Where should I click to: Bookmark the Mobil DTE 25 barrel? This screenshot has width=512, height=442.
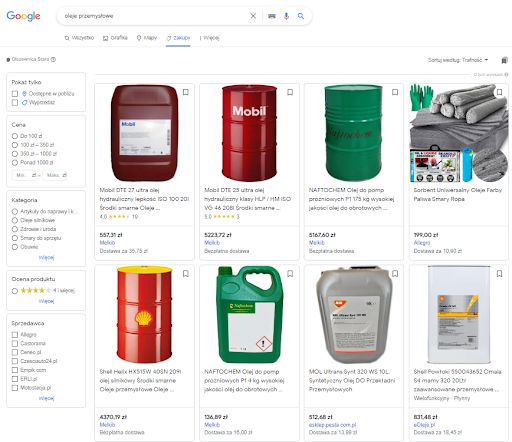tap(290, 92)
